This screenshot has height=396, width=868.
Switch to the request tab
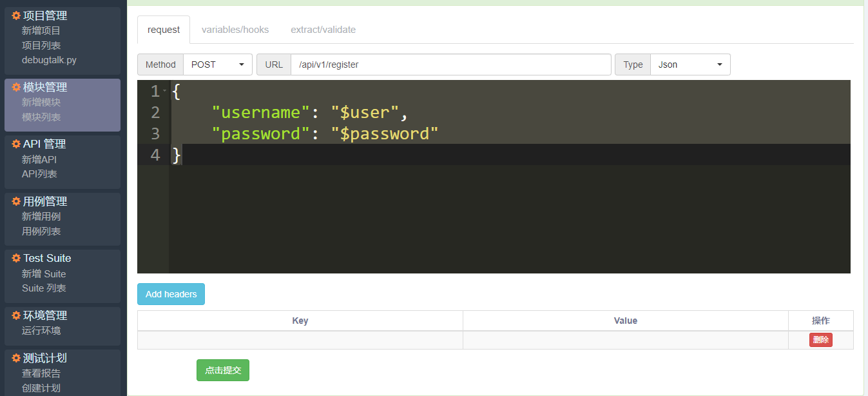click(164, 30)
